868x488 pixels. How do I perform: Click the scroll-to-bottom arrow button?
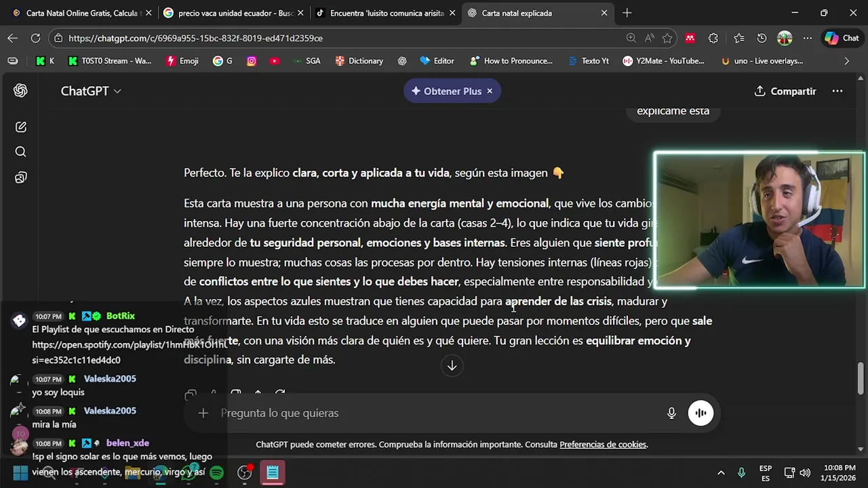click(452, 365)
